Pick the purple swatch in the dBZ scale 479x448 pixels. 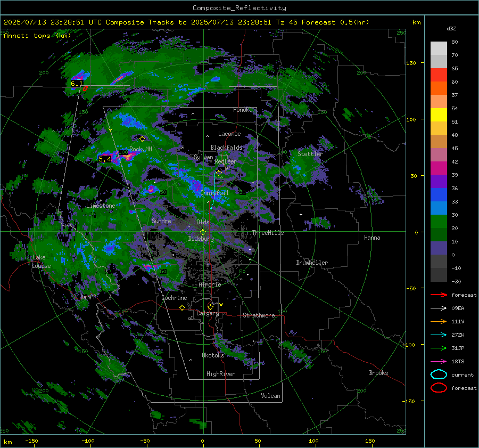coord(439,181)
